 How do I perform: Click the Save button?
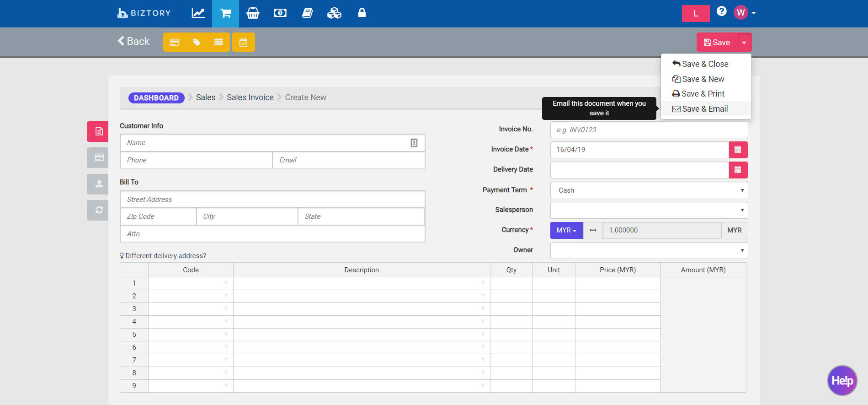[x=717, y=43]
